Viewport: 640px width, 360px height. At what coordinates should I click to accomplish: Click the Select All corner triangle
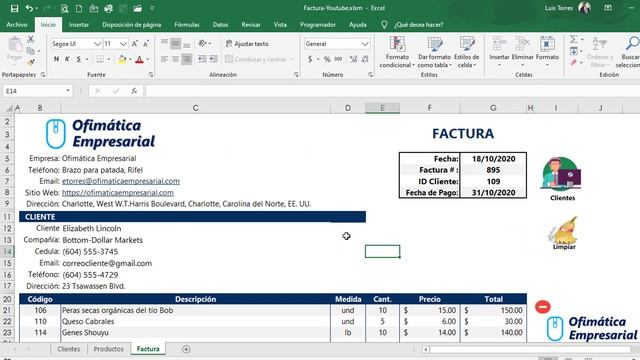[x=9, y=108]
